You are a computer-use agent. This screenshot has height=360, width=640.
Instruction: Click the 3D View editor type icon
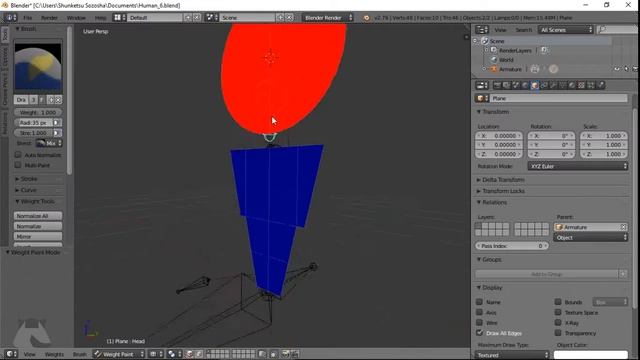pos(11,354)
